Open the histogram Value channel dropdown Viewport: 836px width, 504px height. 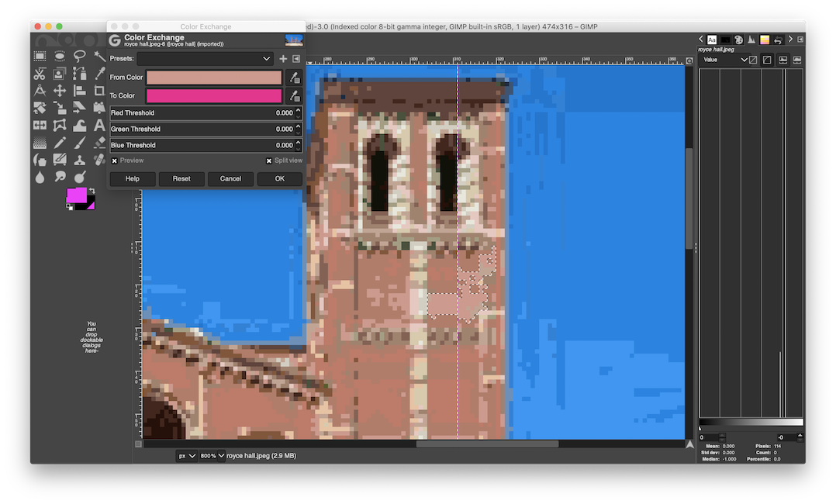tap(724, 60)
